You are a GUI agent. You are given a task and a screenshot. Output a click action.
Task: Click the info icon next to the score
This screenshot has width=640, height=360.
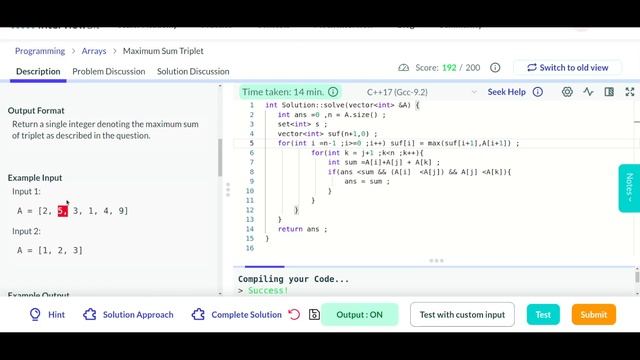[x=495, y=68]
